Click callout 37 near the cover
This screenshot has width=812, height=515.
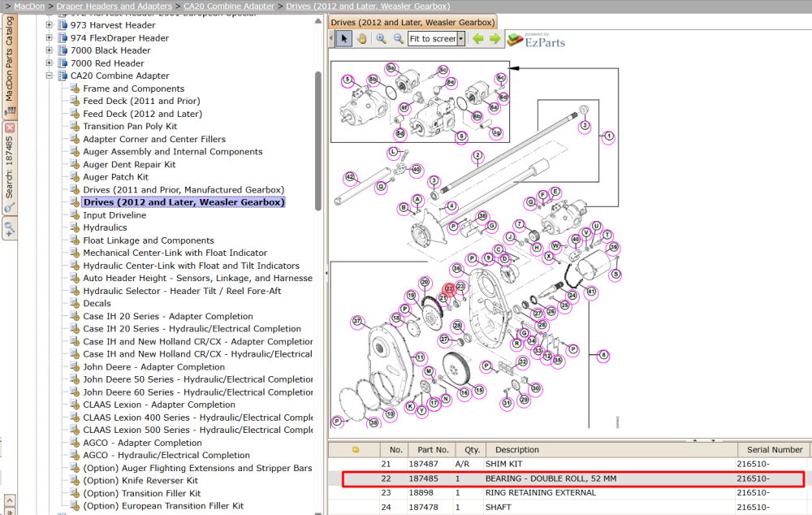click(357, 321)
